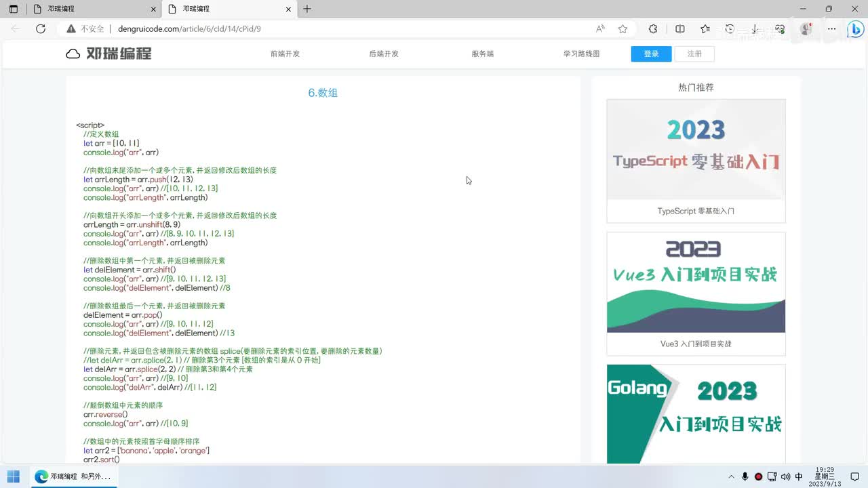Viewport: 868px width, 488px height.
Task: Open browser essentials heart icon
Action: pyautogui.click(x=780, y=28)
